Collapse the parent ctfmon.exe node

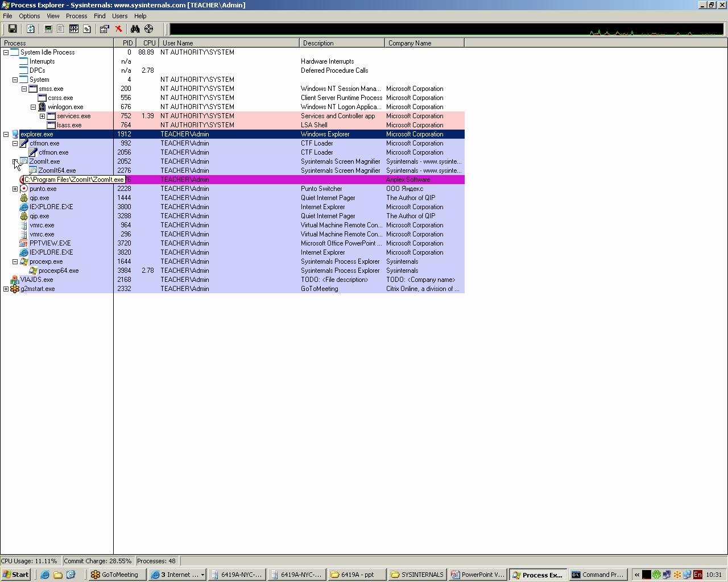pos(15,143)
